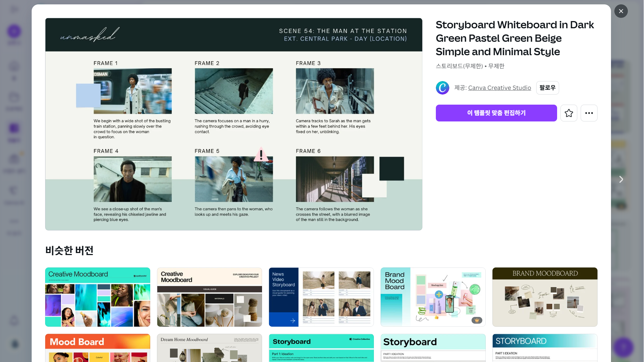
Task: Open the Dream Home Moodboard template
Action: 210,348
